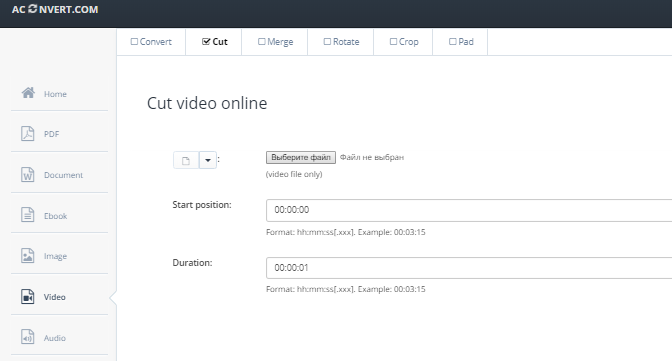Image resolution: width=672 pixels, height=361 pixels.
Task: Click the AConvert.com logo
Action: click(x=55, y=9)
